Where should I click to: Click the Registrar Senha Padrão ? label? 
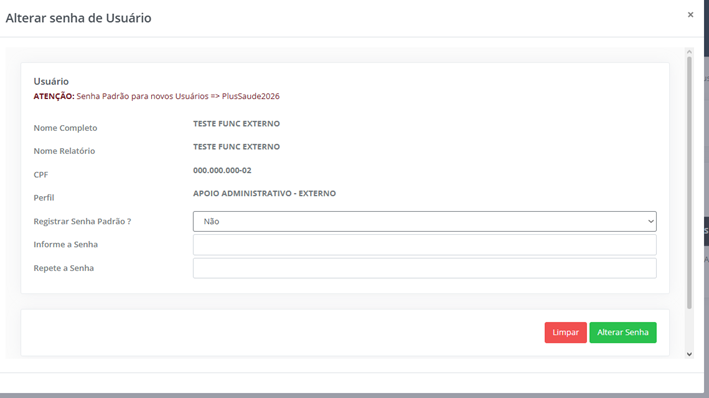tap(82, 221)
